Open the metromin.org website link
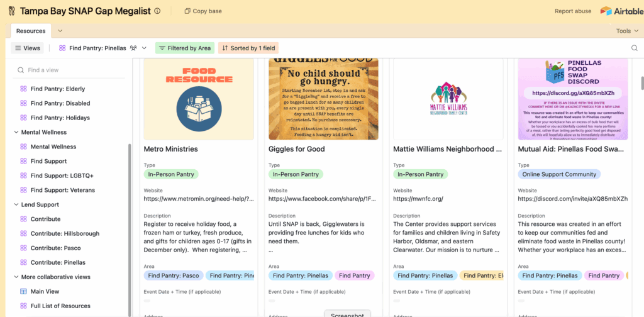Viewport: 644px width, 317px height. point(199,199)
